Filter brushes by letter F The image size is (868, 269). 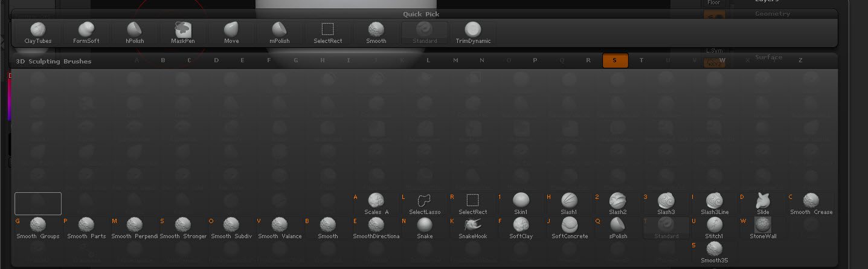click(269, 60)
